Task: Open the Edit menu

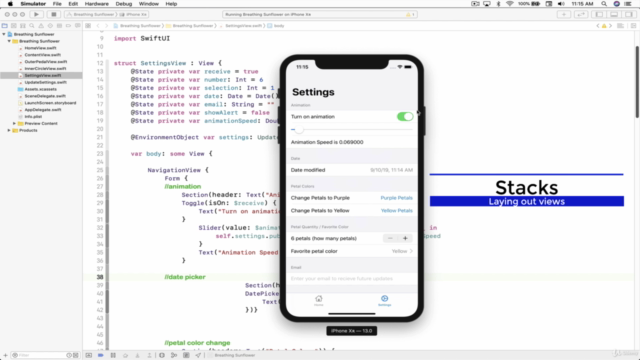Action: 73,4
